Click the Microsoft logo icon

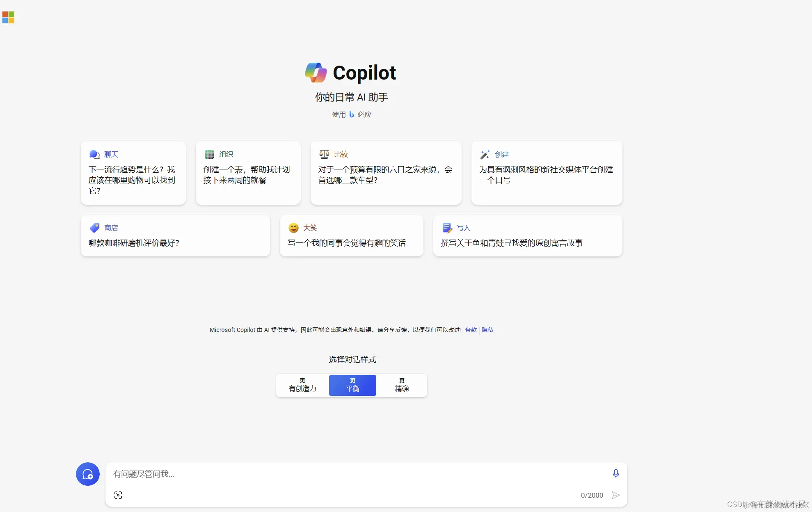point(8,17)
